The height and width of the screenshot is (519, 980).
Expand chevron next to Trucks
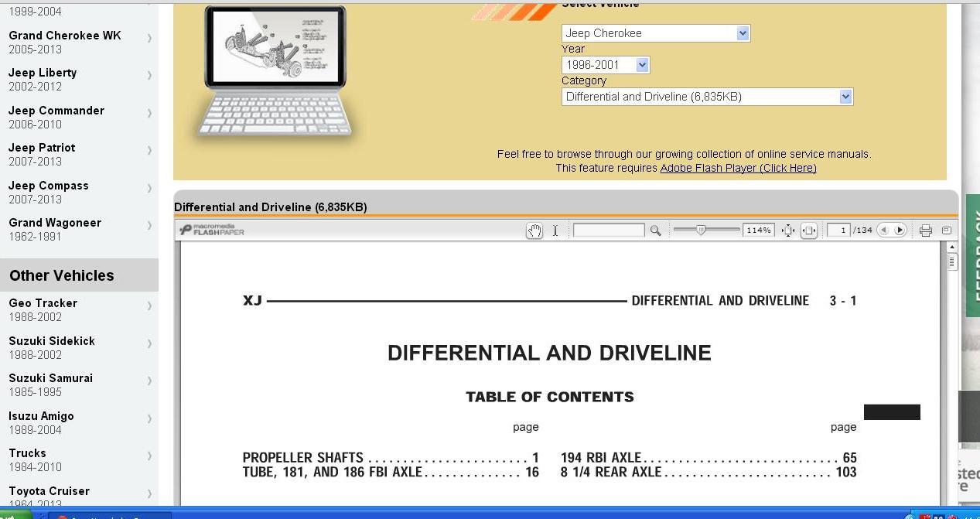(x=149, y=456)
